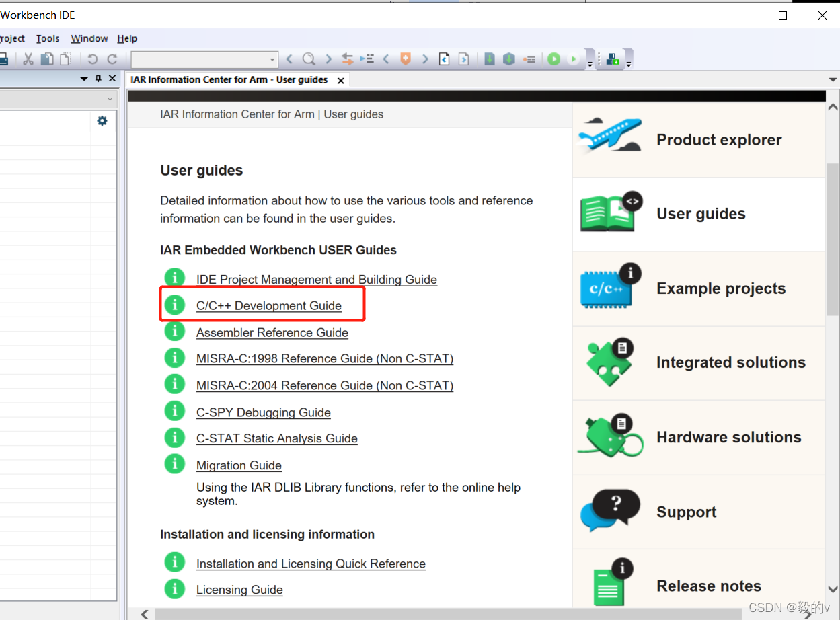
Task: Select the IAR Information Center tab
Action: click(229, 79)
